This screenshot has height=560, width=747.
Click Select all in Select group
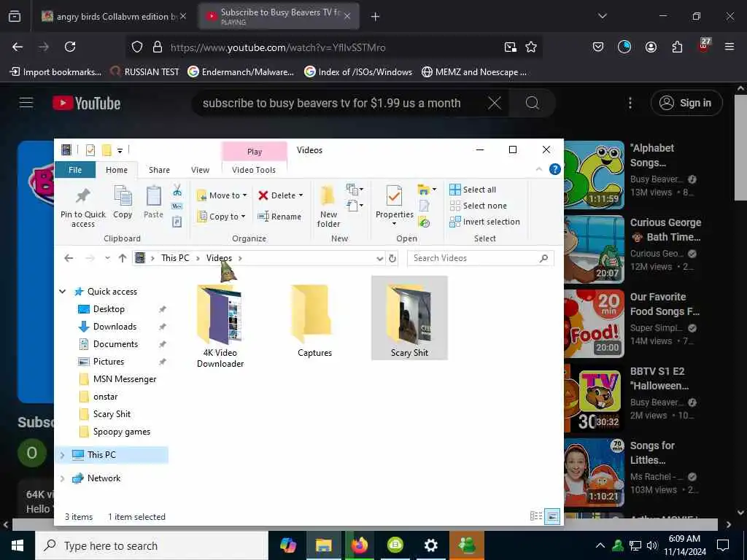473,190
